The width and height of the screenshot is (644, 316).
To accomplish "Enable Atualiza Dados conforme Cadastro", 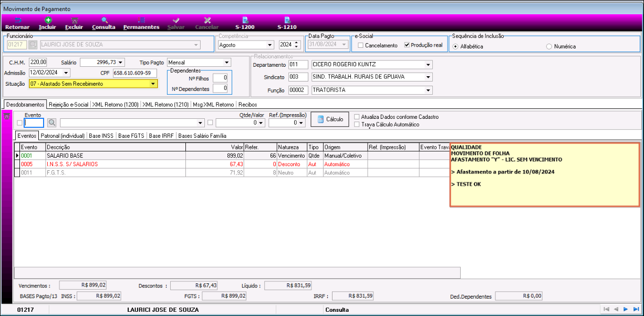I will click(357, 117).
